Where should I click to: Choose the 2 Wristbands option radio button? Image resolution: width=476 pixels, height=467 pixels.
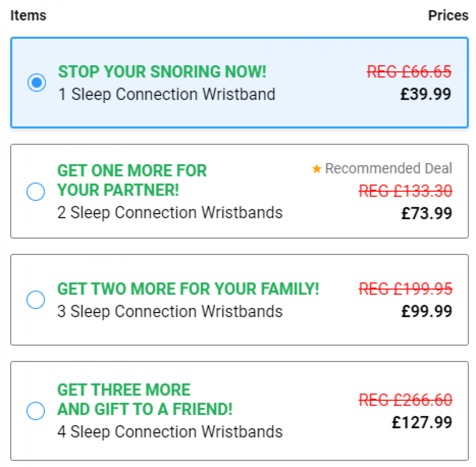coord(35,192)
